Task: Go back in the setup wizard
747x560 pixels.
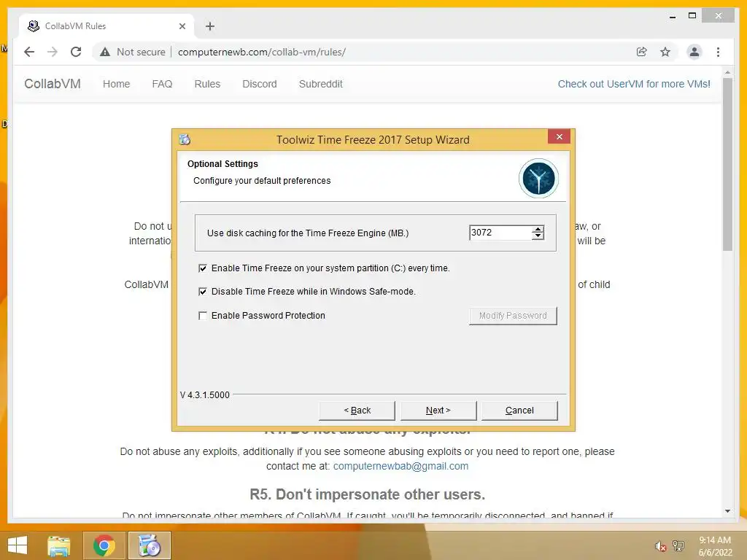Action: pos(357,411)
